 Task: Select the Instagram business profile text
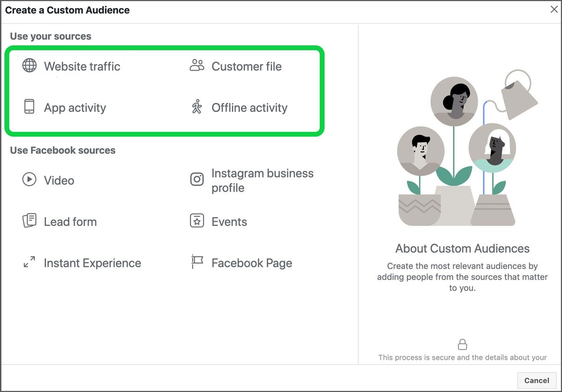point(262,181)
